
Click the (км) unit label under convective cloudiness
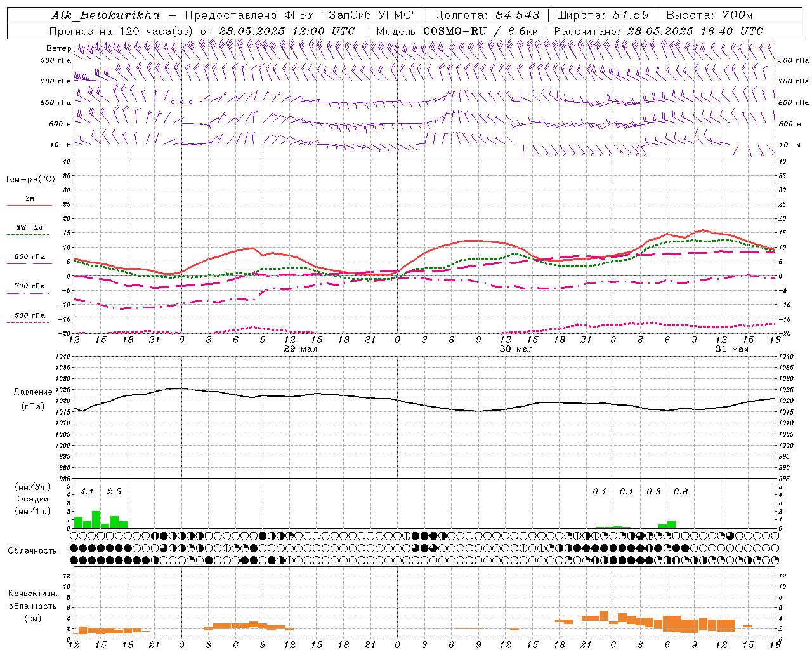coord(33,618)
